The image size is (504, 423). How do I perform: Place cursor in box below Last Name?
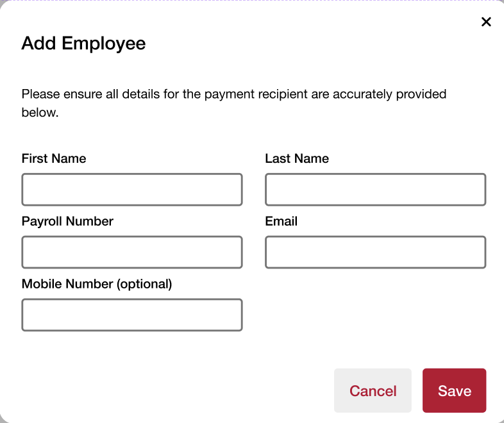375,190
